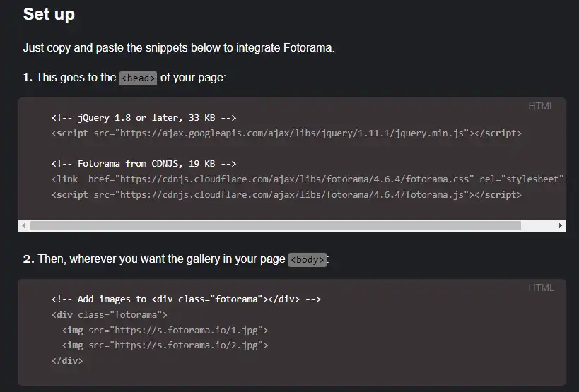Click the img line with 1.jpg
Screen dimensions: 579x392
tap(165, 330)
